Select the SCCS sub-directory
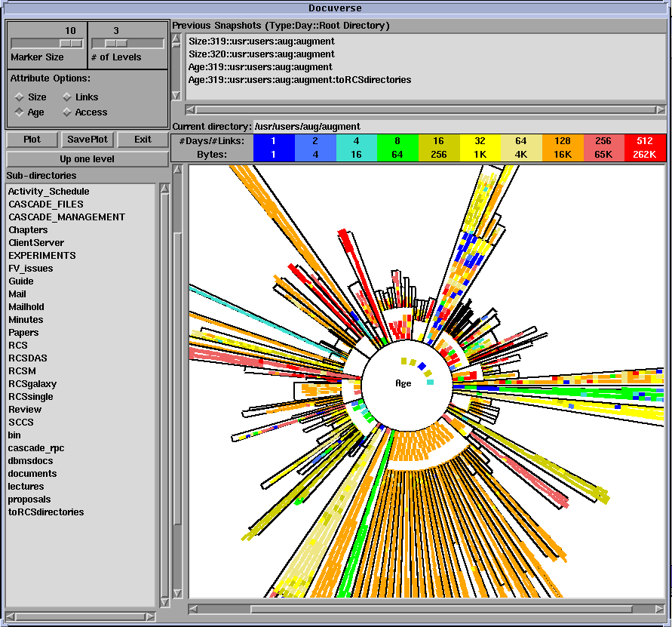The image size is (672, 627). click(x=21, y=423)
